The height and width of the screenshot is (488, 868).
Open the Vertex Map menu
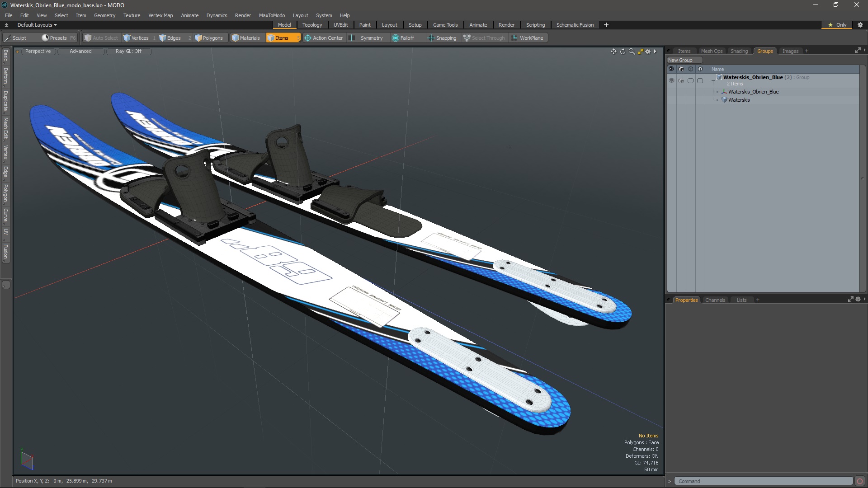pyautogui.click(x=160, y=15)
